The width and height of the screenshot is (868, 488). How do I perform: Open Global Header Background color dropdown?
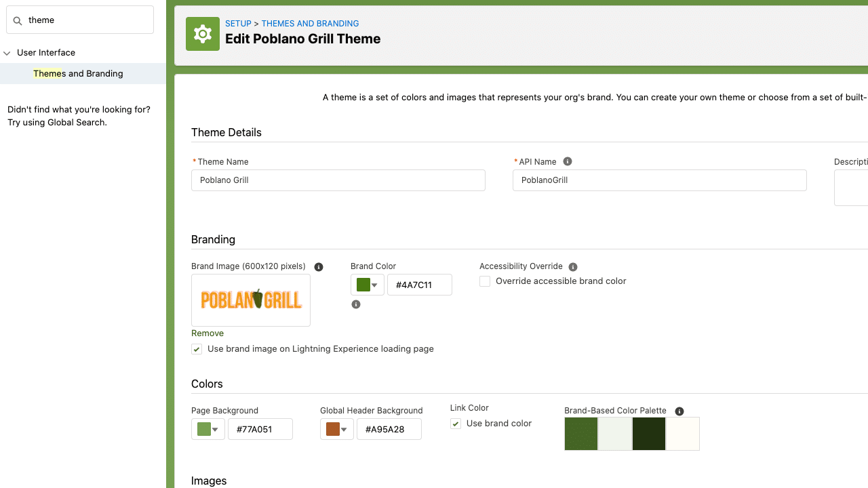[337, 430]
